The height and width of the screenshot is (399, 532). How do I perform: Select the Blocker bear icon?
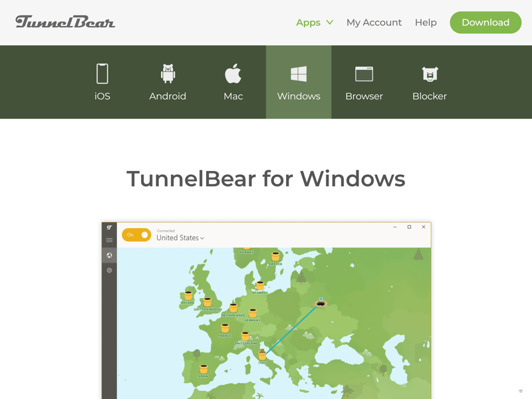pos(430,74)
